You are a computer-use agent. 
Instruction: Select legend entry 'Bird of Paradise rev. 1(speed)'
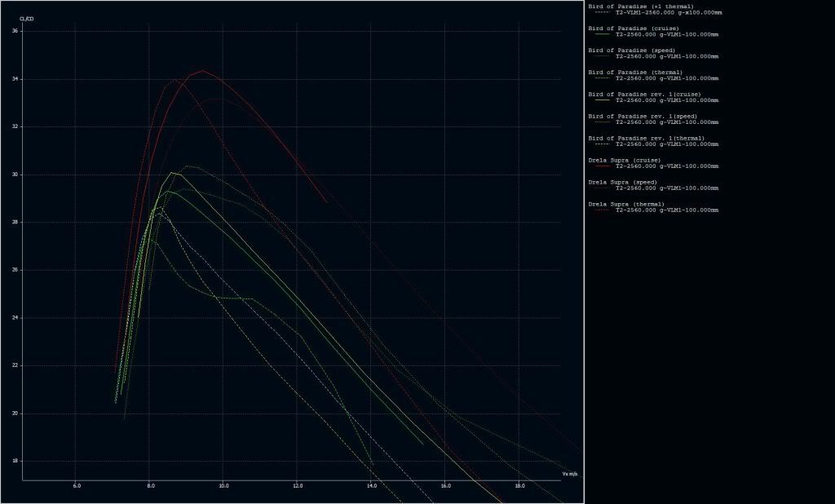[643, 116]
